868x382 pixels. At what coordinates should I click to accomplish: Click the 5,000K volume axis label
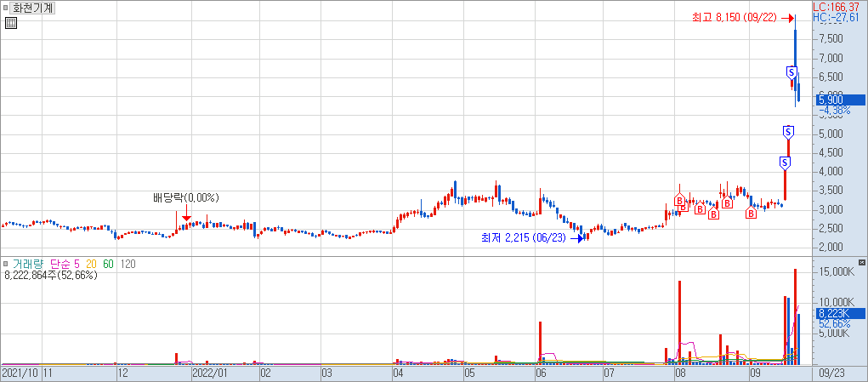click(834, 334)
